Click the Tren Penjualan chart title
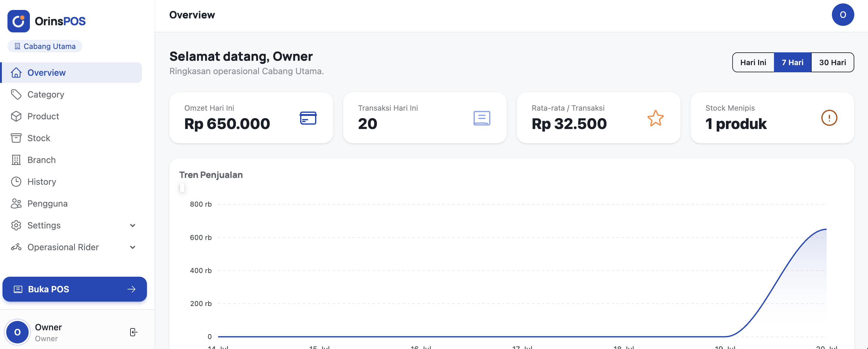Screen dimensions: 868x349 pos(211,175)
